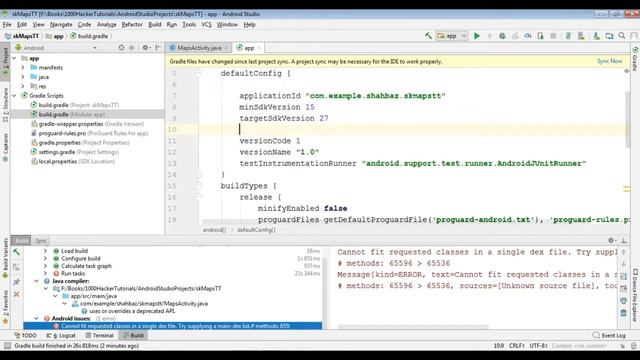640x360 pixels.
Task: Expand the Run tasks build node
Action: coord(45,273)
